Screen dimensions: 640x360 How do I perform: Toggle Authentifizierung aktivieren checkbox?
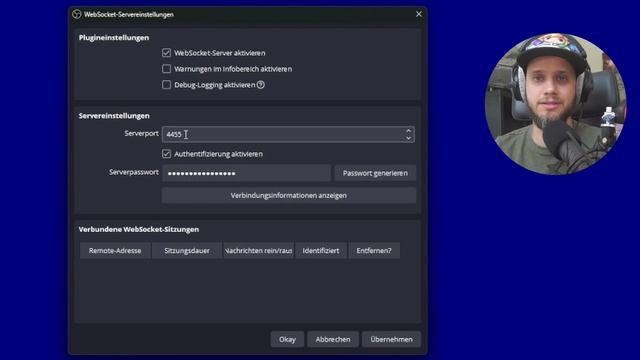pos(166,153)
